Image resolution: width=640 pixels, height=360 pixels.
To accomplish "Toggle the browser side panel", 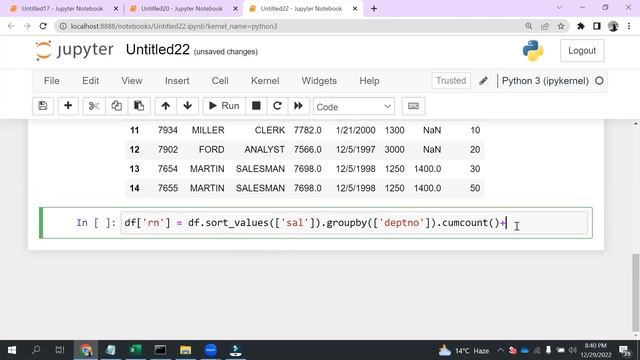I will tap(596, 26).
